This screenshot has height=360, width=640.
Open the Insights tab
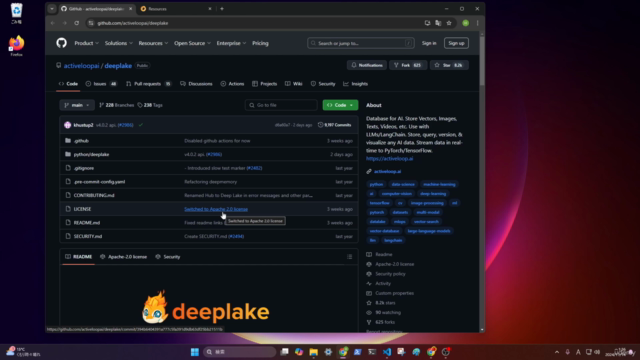356,84
